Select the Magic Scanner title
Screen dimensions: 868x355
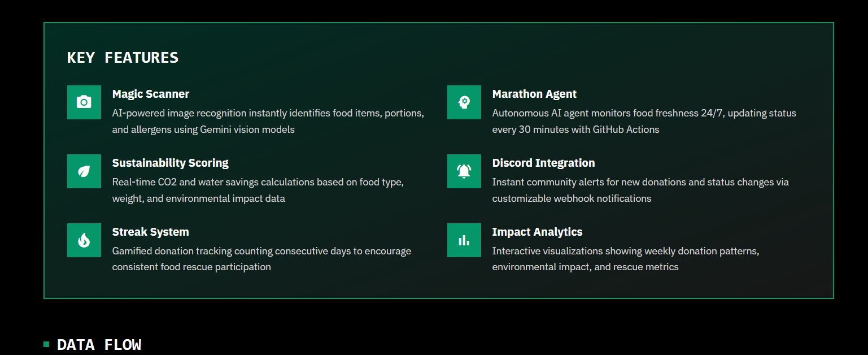[x=151, y=94]
